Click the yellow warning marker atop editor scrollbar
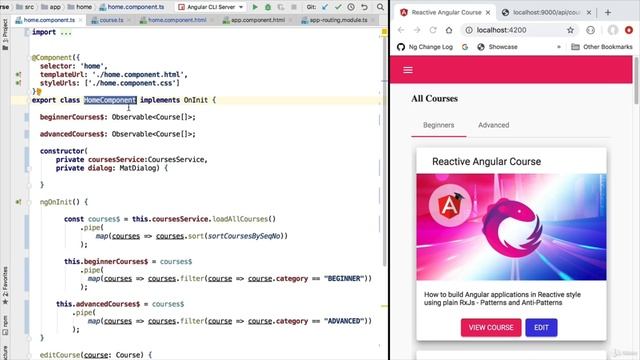Screen dimensions: 640x360 [x=384, y=31]
